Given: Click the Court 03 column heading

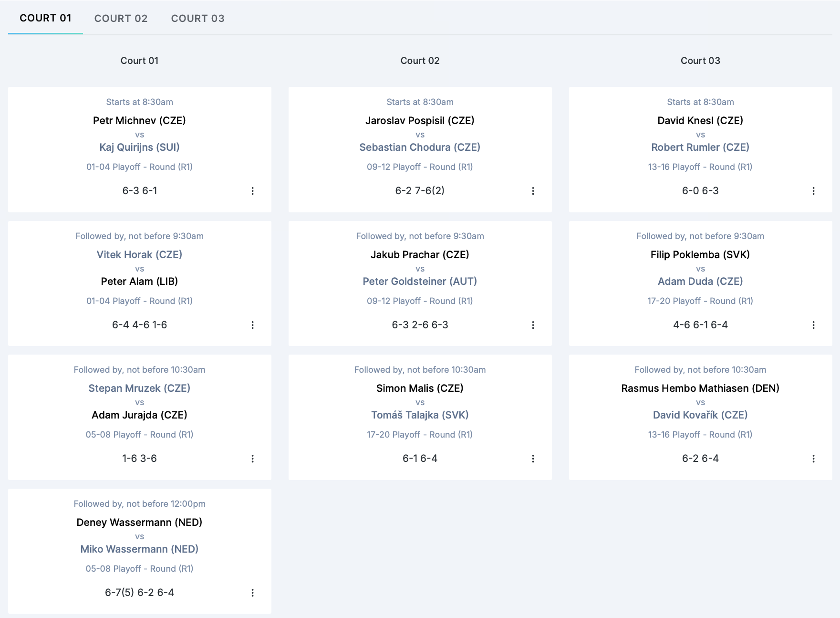Looking at the screenshot, I should (x=700, y=61).
